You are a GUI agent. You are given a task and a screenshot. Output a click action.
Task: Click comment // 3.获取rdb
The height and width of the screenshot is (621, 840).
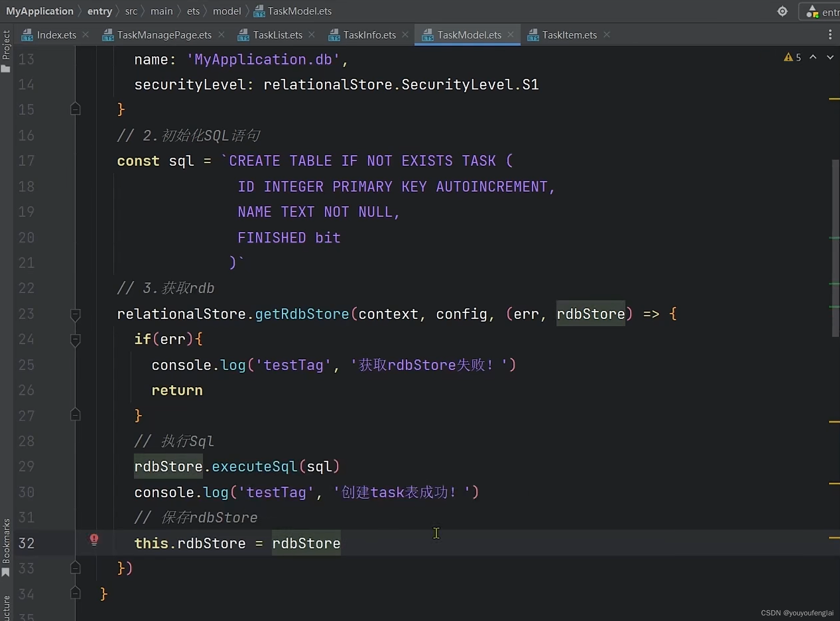(x=166, y=288)
